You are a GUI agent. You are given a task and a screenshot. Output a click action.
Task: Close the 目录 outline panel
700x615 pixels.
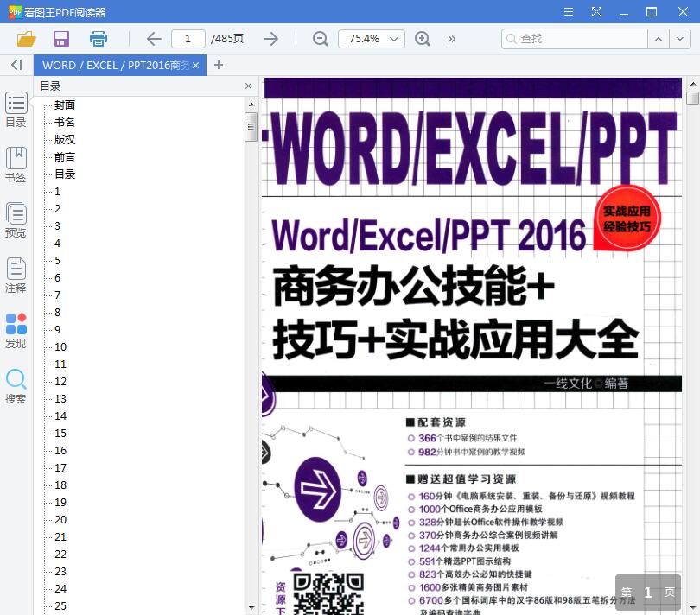249,86
